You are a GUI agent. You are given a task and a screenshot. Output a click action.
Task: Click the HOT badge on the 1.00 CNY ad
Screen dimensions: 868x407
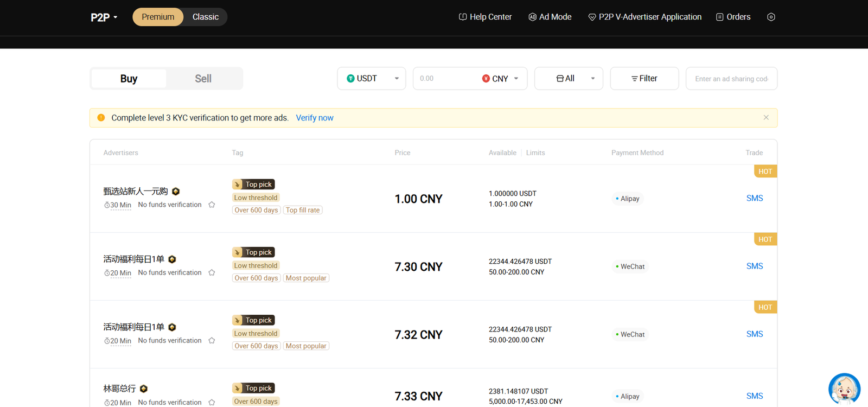point(765,171)
